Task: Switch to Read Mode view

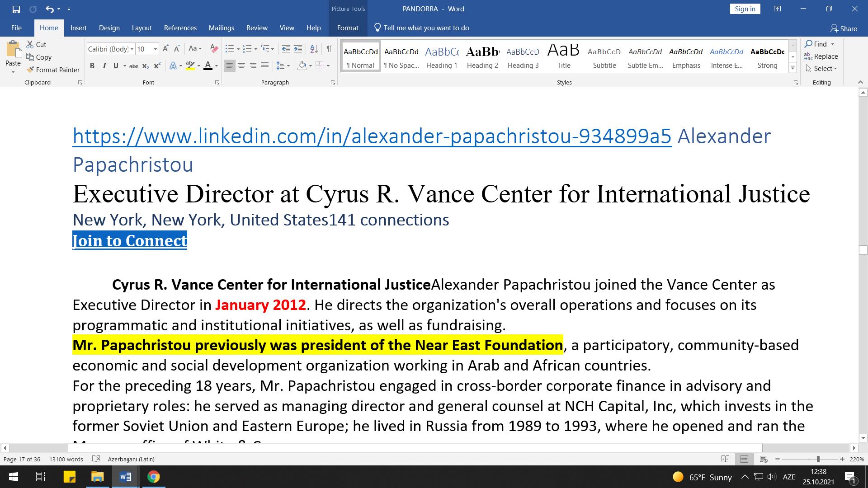Action: (x=726, y=459)
